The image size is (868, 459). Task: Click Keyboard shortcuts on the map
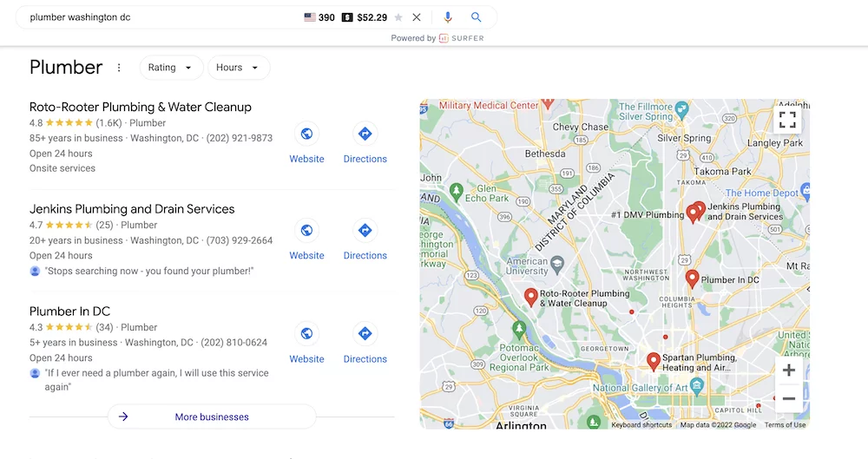(x=641, y=424)
